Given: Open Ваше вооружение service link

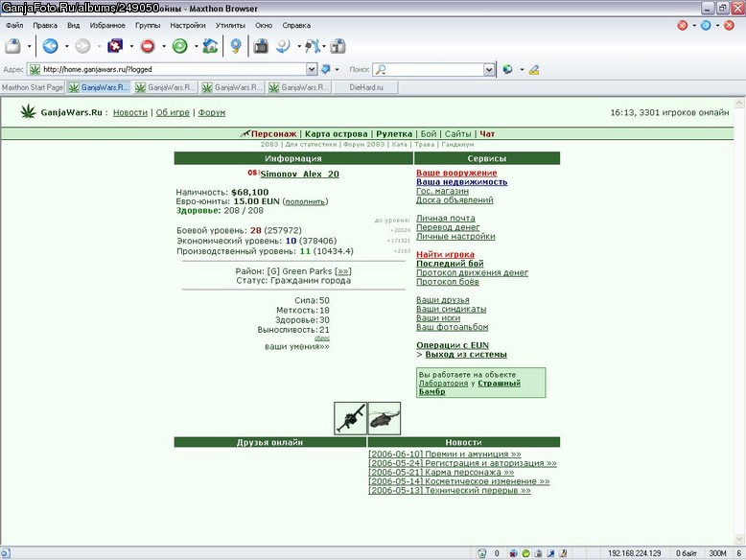Looking at the screenshot, I should point(456,173).
